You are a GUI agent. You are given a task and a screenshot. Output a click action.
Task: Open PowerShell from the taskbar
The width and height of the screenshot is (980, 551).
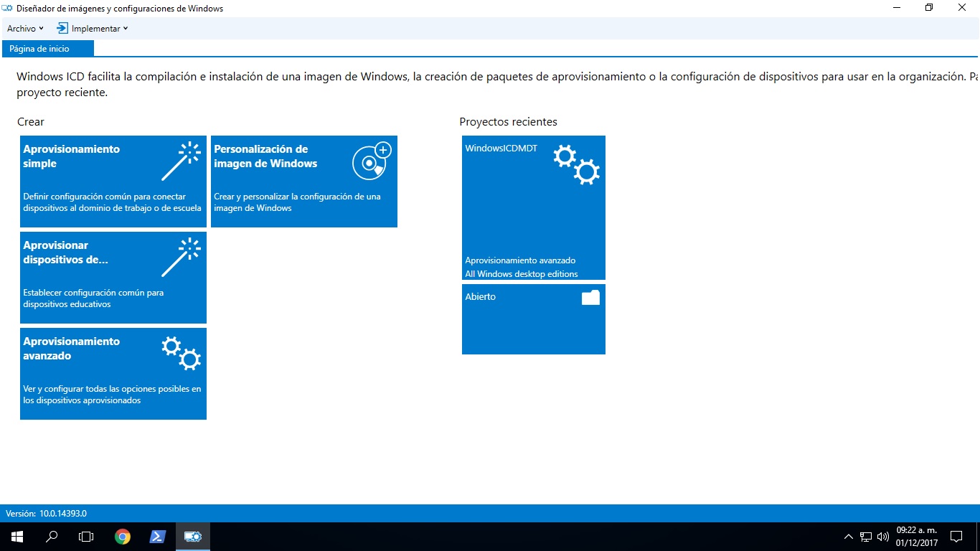click(x=158, y=537)
